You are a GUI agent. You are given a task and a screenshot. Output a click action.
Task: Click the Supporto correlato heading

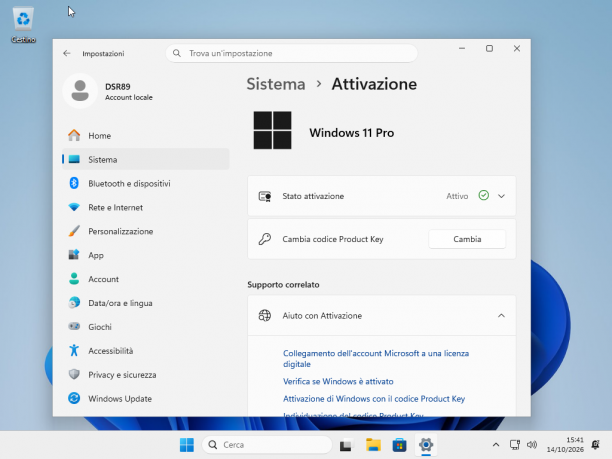(x=283, y=285)
